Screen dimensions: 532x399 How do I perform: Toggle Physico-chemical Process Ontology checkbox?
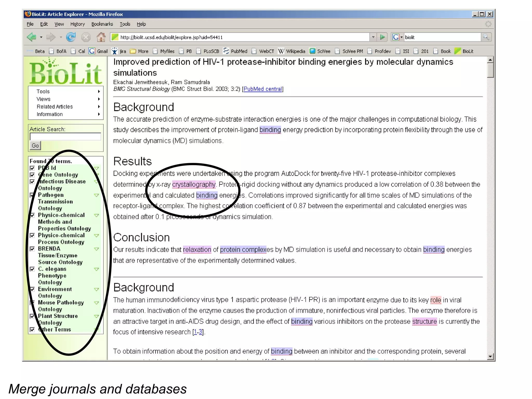(x=32, y=235)
